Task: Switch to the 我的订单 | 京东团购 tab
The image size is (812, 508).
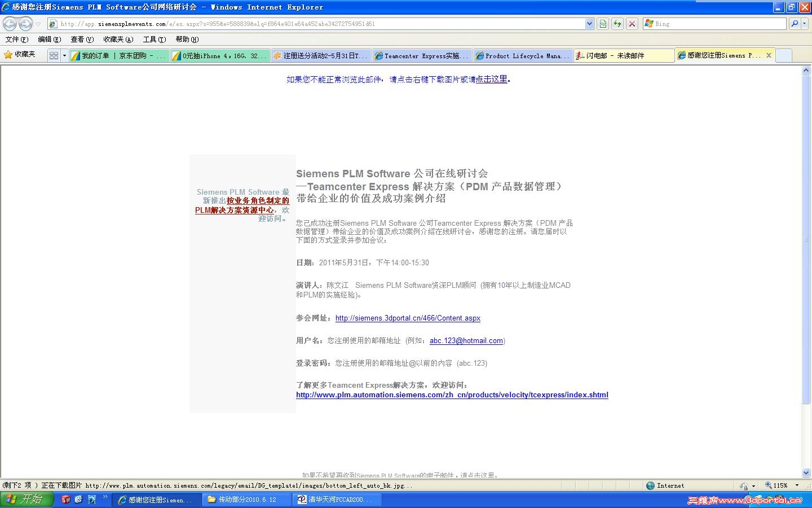Action: (120, 55)
